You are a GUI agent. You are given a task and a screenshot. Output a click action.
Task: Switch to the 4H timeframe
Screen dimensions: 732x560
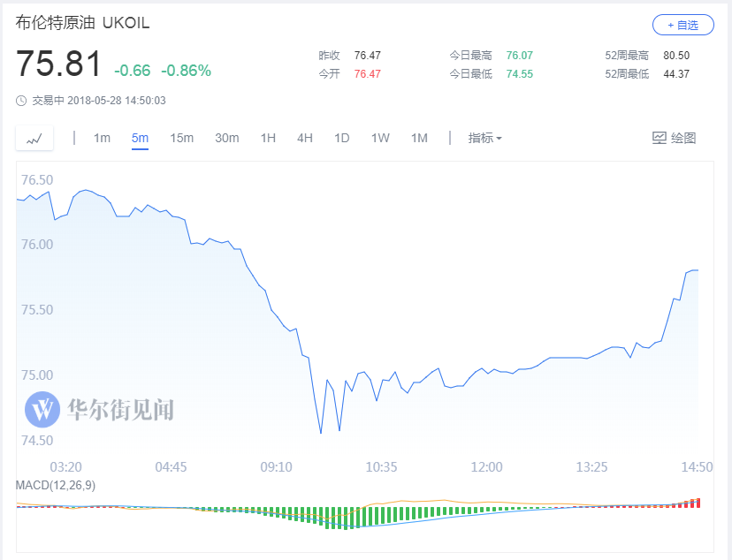click(x=305, y=138)
